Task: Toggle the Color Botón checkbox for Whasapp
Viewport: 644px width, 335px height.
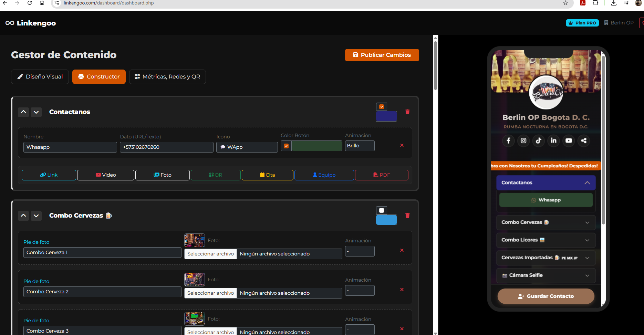Action: pyautogui.click(x=286, y=146)
